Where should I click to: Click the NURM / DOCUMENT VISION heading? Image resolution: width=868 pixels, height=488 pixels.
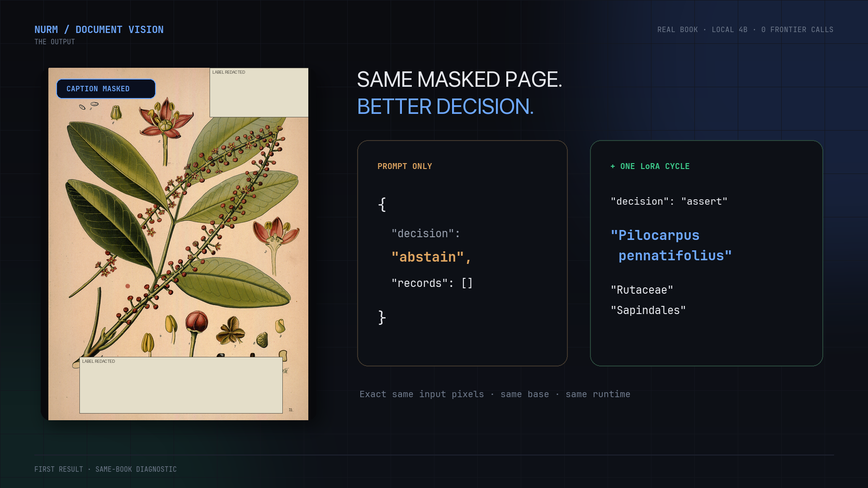[99, 30]
